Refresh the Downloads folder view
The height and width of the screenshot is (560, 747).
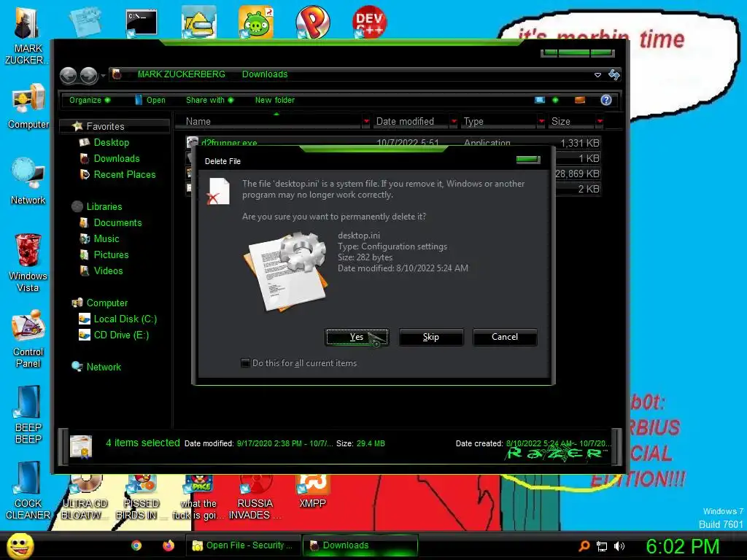click(614, 74)
